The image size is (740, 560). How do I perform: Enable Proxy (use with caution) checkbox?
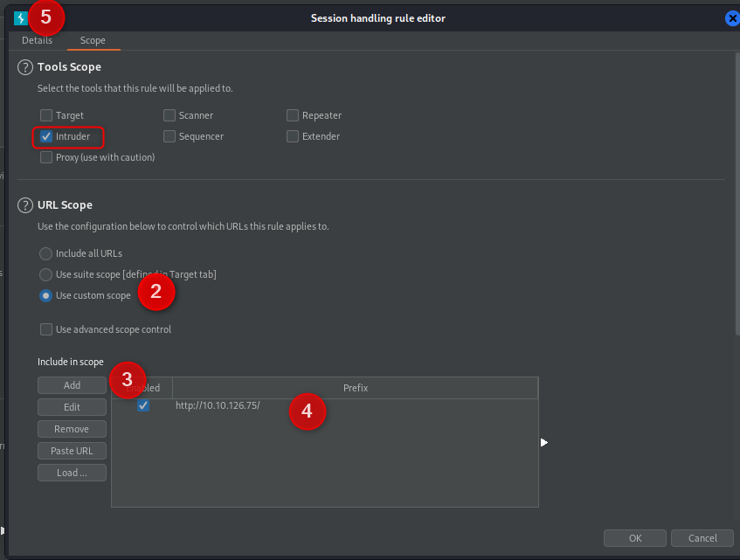[46, 157]
